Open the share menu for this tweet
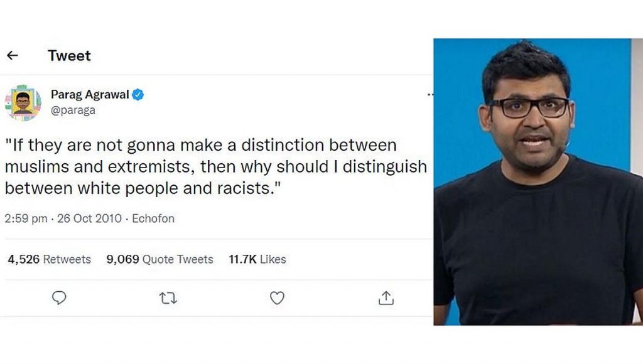 (386, 298)
